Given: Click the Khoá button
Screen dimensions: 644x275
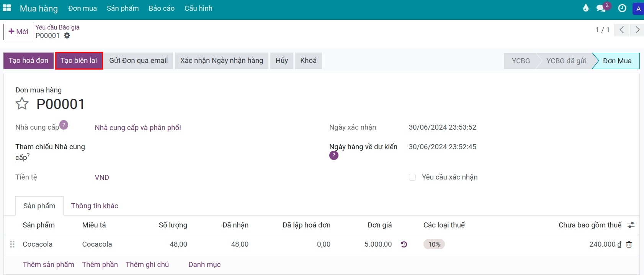Looking at the screenshot, I should pos(308,61).
